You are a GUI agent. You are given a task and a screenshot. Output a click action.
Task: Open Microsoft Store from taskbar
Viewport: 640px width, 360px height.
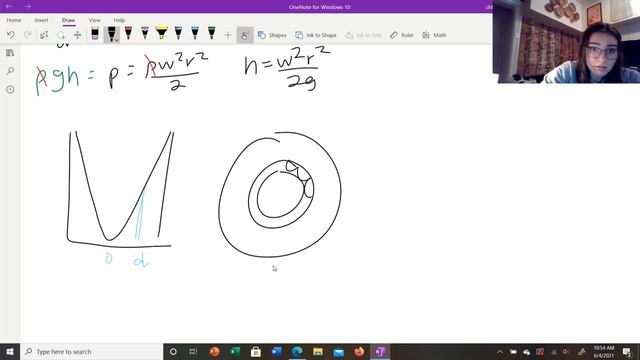[x=256, y=351]
